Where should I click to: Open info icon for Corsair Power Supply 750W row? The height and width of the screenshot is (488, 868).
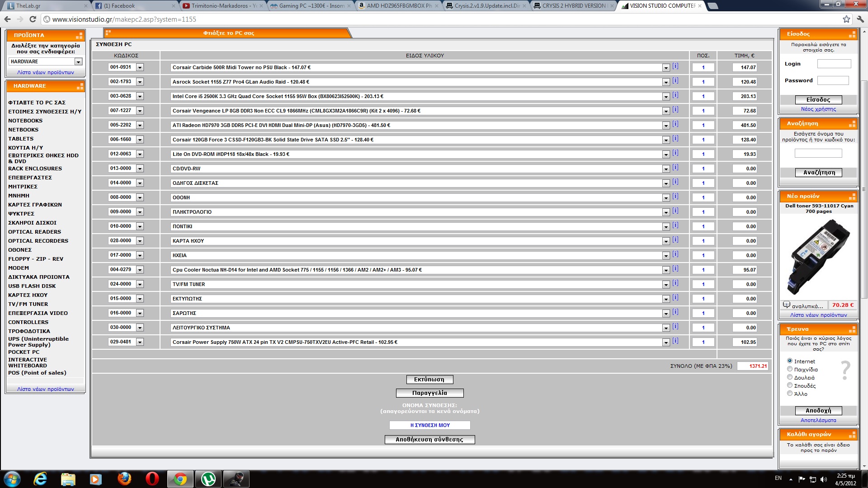(675, 341)
